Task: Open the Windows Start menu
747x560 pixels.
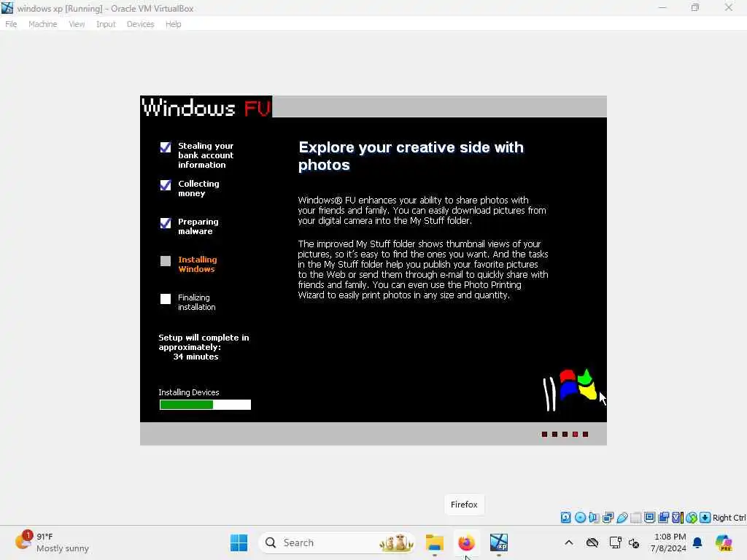Action: tap(239, 542)
